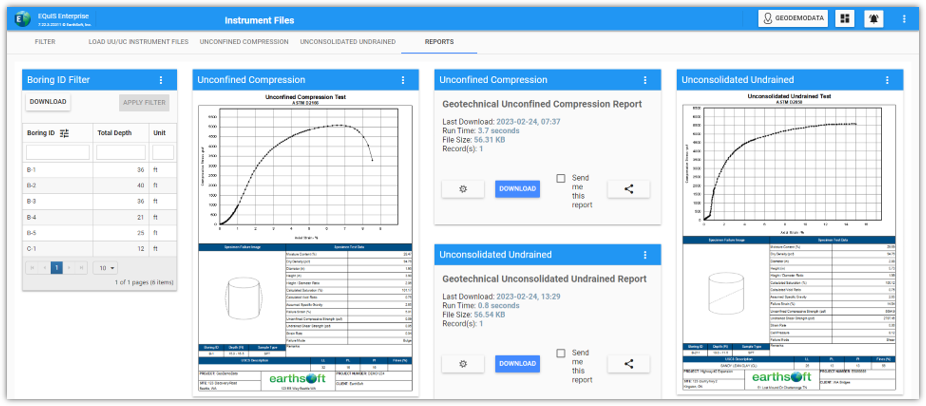Open options menu of Unconsolidated Undrained report widget
The height and width of the screenshot is (406, 926).
pyautogui.click(x=645, y=255)
